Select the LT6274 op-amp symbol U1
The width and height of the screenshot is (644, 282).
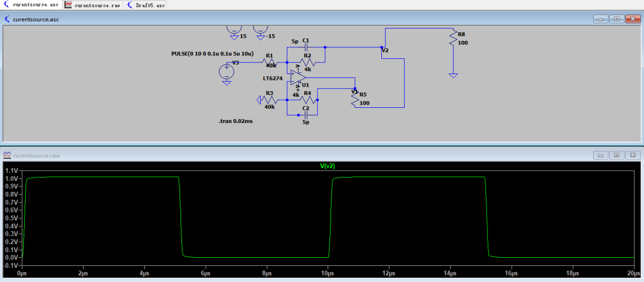[298, 77]
